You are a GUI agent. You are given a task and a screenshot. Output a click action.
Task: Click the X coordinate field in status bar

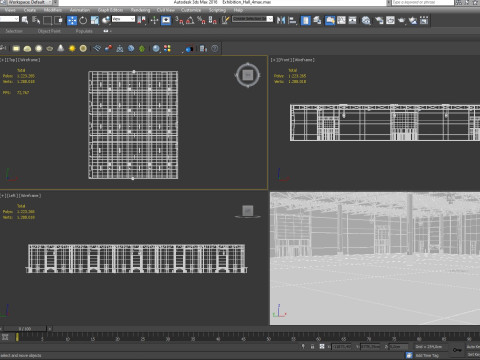342,347
